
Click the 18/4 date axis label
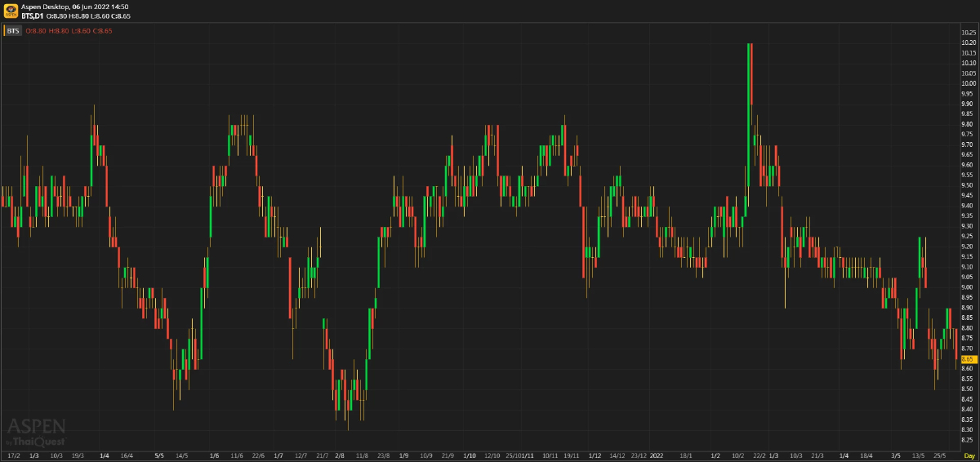[866, 455]
